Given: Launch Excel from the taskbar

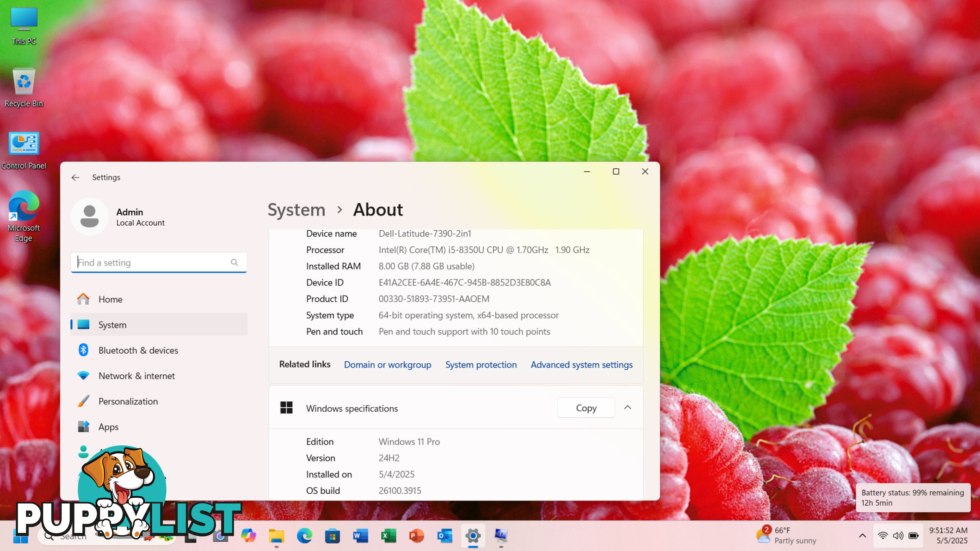Looking at the screenshot, I should pos(389,536).
